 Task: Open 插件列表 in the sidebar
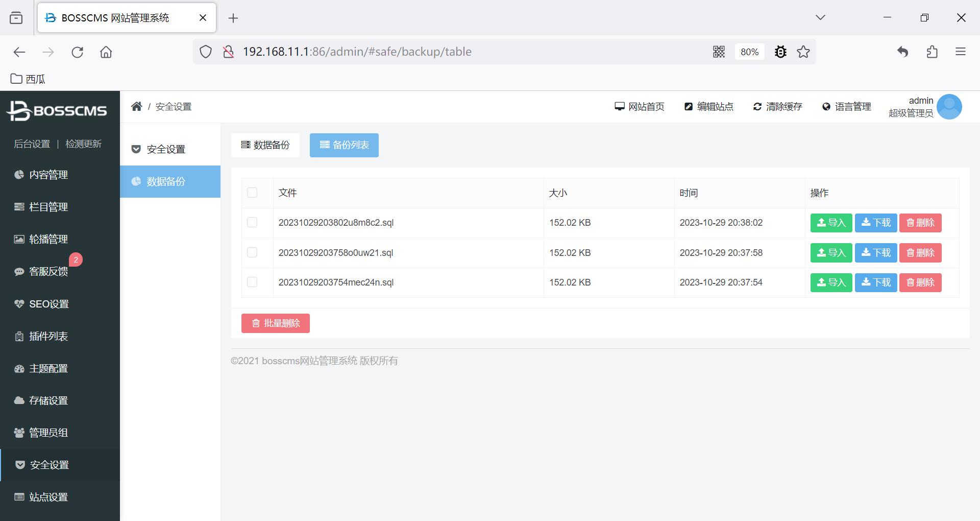coord(60,336)
